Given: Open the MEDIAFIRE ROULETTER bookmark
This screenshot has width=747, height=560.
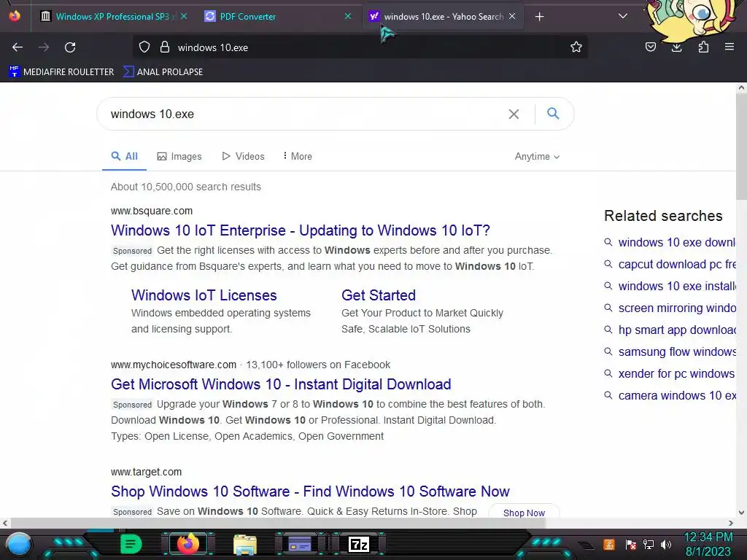Looking at the screenshot, I should coord(61,72).
